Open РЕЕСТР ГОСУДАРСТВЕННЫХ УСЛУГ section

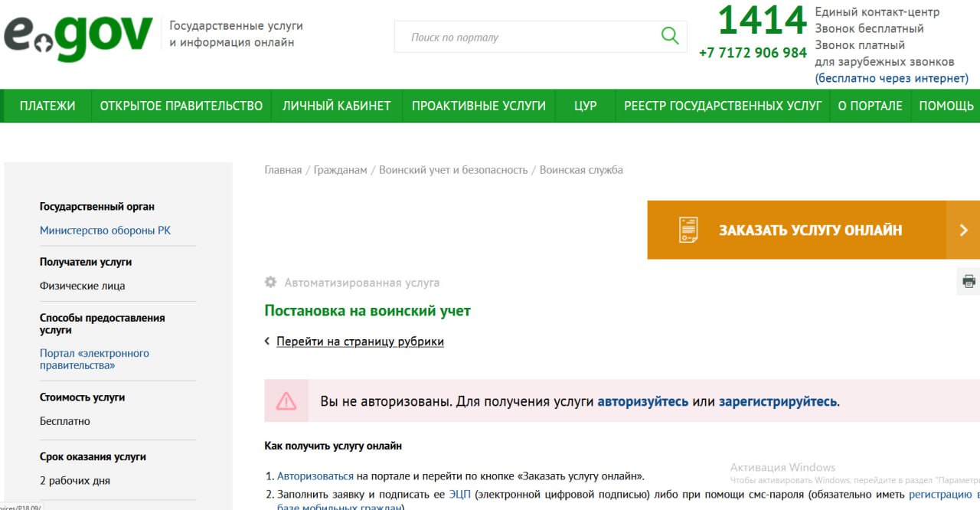[x=723, y=106]
